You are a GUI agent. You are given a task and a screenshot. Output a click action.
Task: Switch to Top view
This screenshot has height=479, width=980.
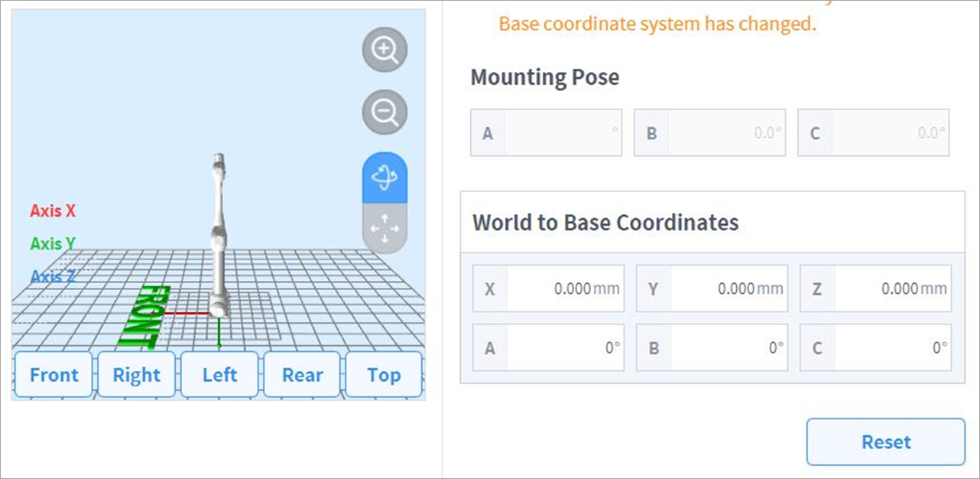(384, 375)
